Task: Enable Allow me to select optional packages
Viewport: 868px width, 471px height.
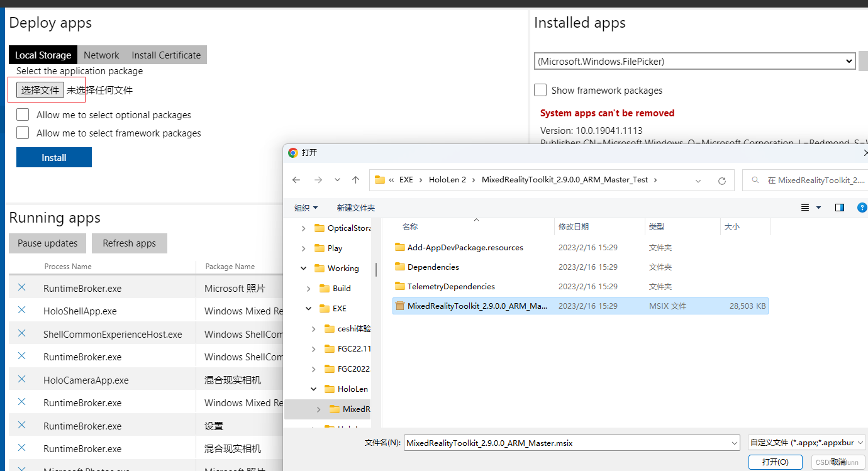Action: tap(23, 114)
